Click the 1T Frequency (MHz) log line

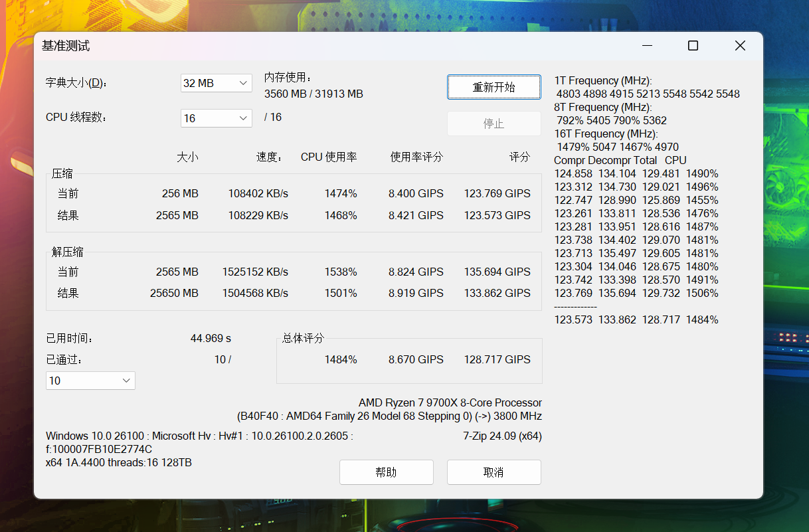603,80
